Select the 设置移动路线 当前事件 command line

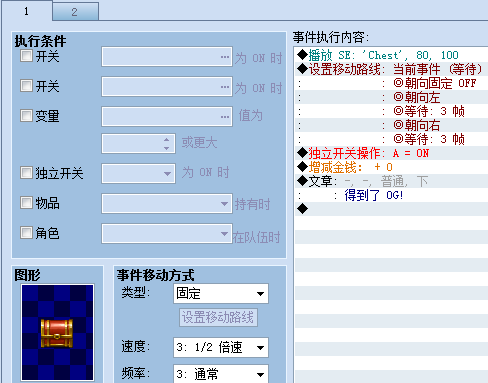pyautogui.click(x=391, y=69)
